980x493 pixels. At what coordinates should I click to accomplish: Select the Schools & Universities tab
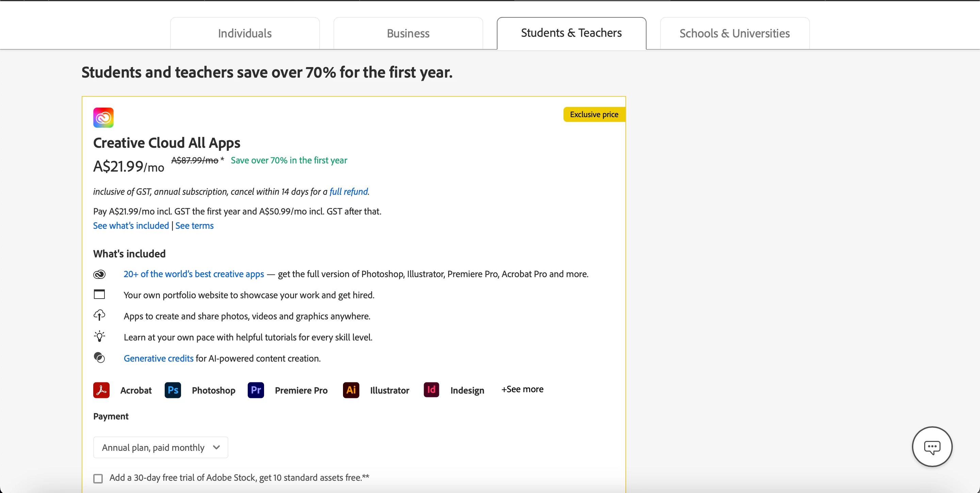[734, 33]
